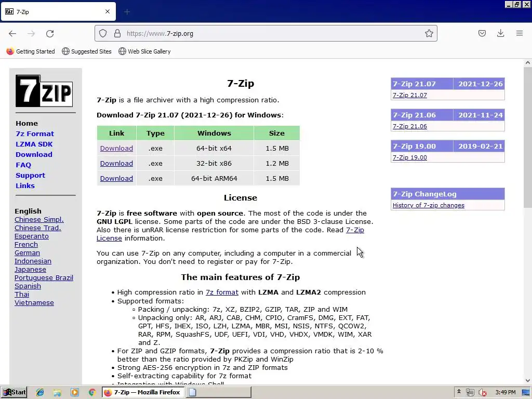Click the page scrollbar down arrow
Screen dimensions: 532x399
point(527,381)
